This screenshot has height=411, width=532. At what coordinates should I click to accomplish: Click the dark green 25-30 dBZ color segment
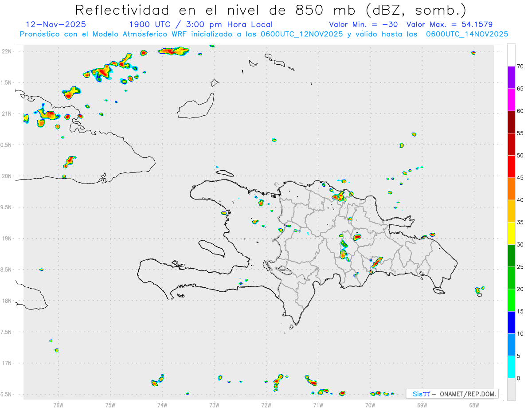coord(511,256)
